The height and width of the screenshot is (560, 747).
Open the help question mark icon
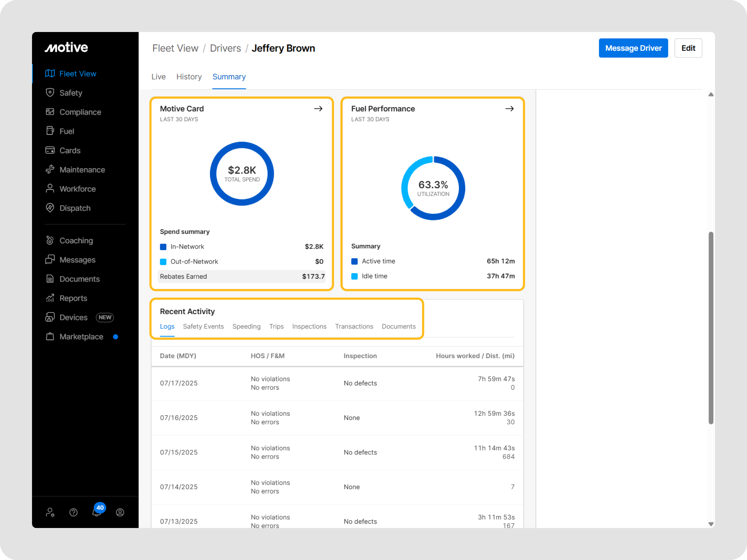tap(73, 513)
